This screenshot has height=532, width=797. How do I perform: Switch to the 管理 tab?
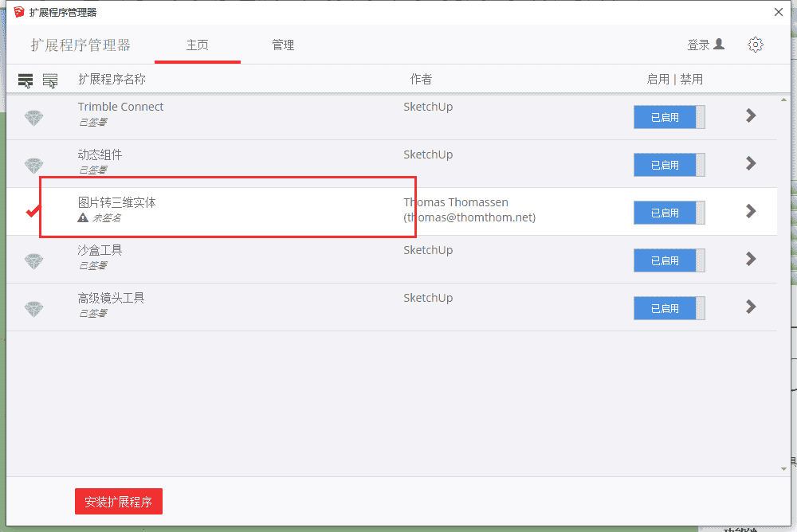point(283,45)
